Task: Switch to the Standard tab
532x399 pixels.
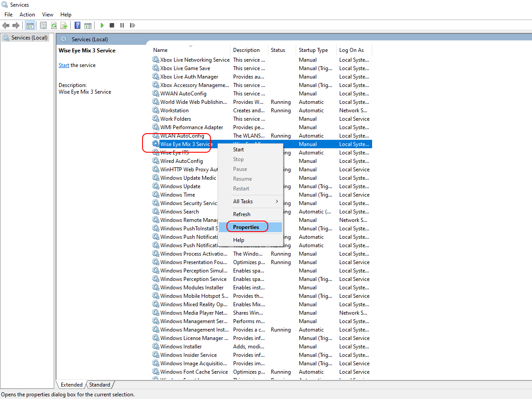Action: (x=99, y=385)
